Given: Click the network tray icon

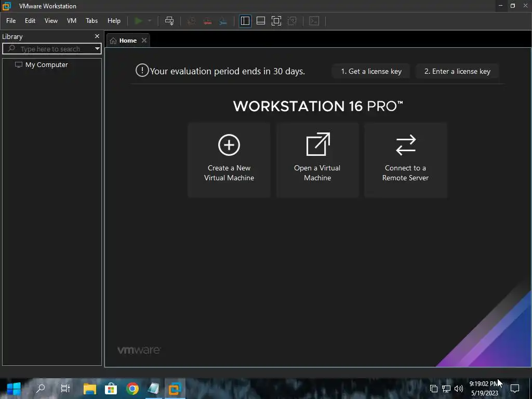Looking at the screenshot, I should pos(446,389).
